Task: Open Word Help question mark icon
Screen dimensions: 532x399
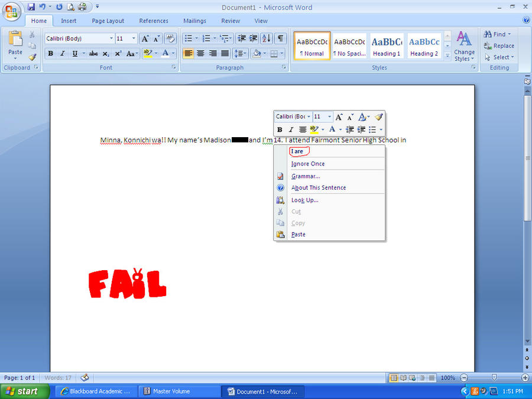Action: click(526, 20)
